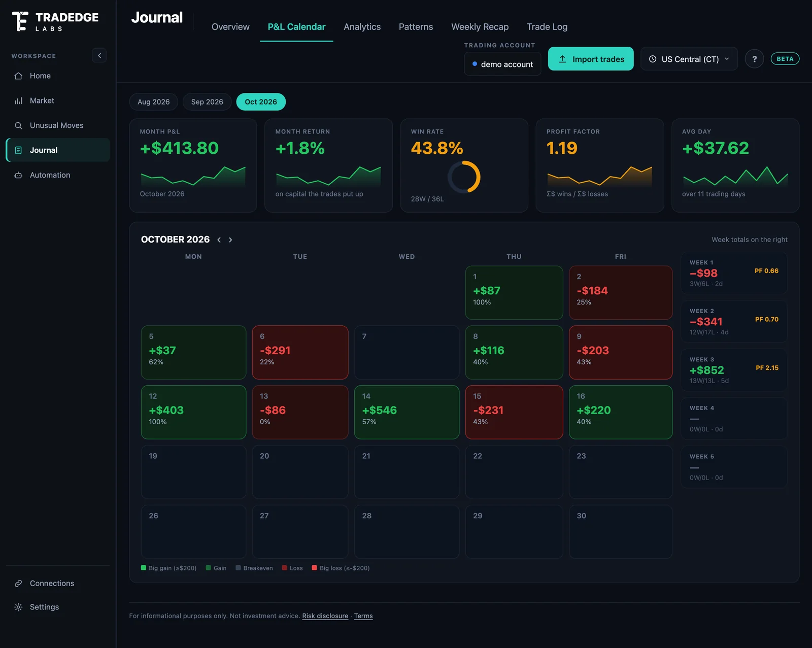Click the Home house icon
The image size is (812, 648).
pos(18,76)
